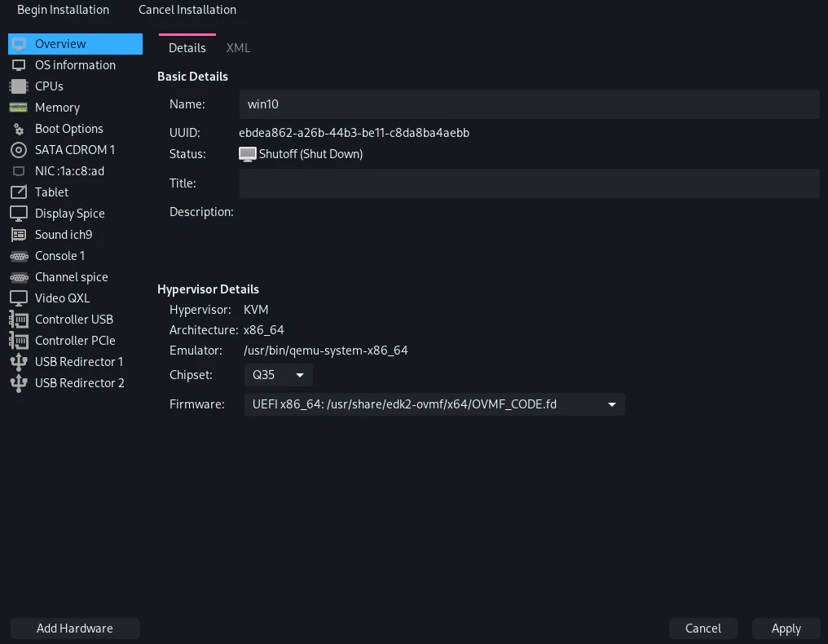828x644 pixels.
Task: Click the Controller USB icon
Action: (19, 320)
